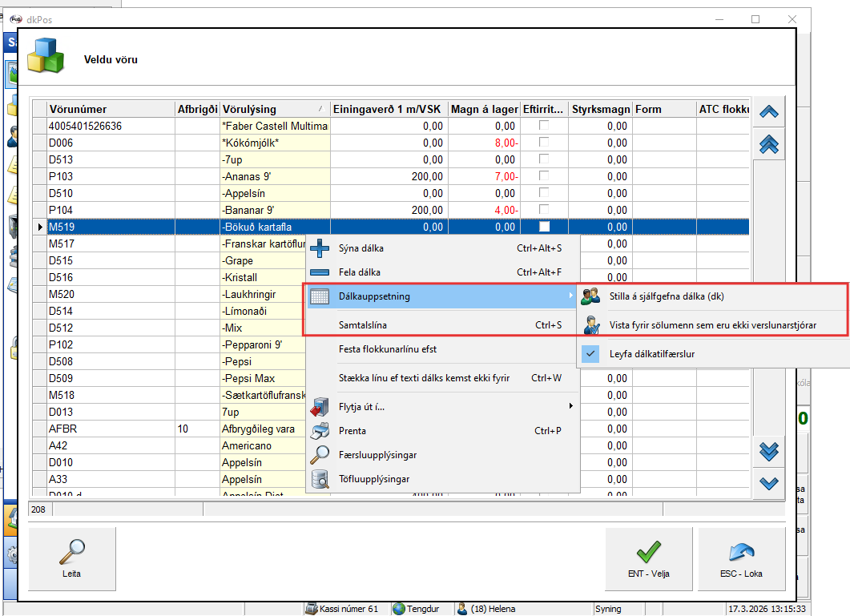Viewport: 850px width, 616px height.
Task: Expand the Flytja út í submenu arrow
Action: (x=570, y=407)
